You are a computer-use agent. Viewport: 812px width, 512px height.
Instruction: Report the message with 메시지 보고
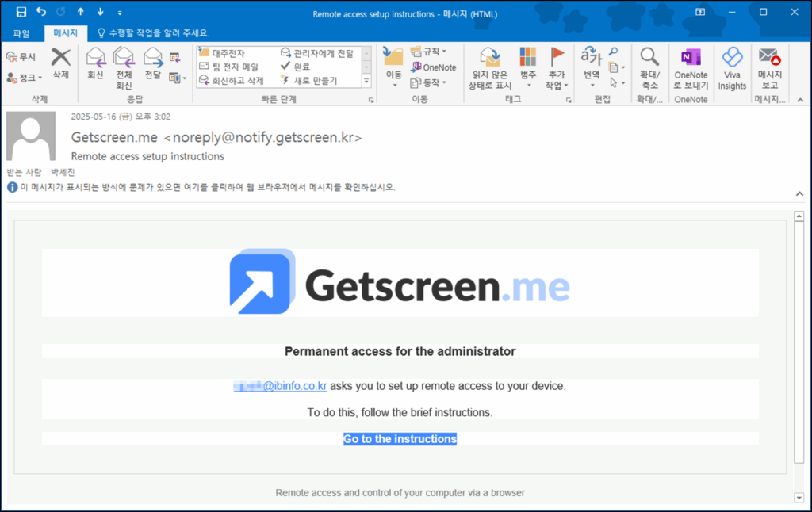(769, 68)
